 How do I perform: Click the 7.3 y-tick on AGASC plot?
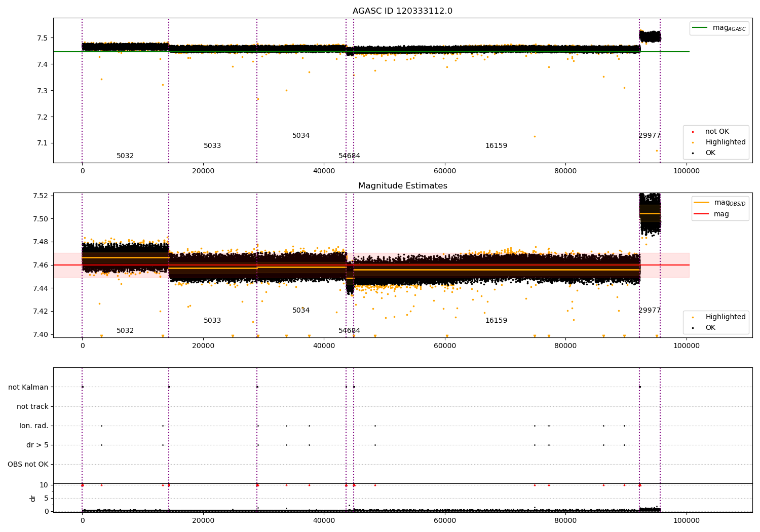pyautogui.click(x=42, y=91)
